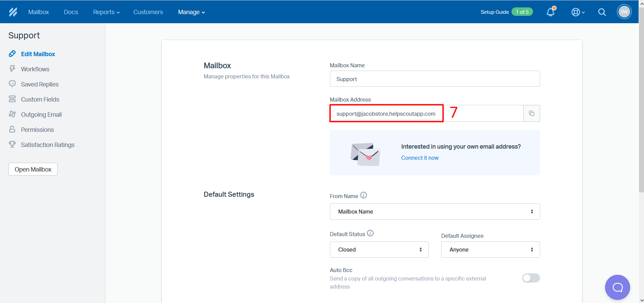Click the Default Status info icon

tap(370, 233)
